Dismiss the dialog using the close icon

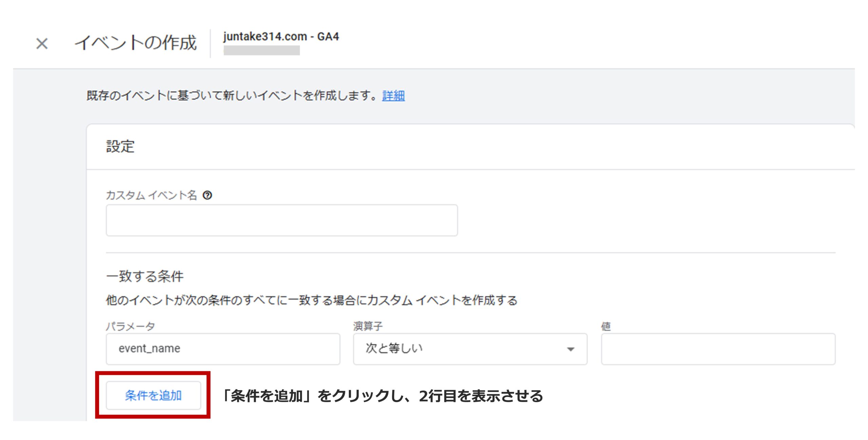(42, 43)
